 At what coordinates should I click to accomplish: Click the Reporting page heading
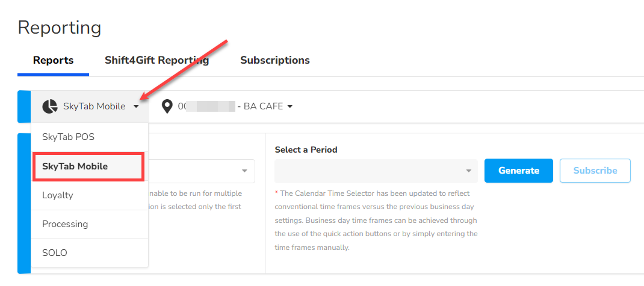(x=60, y=27)
